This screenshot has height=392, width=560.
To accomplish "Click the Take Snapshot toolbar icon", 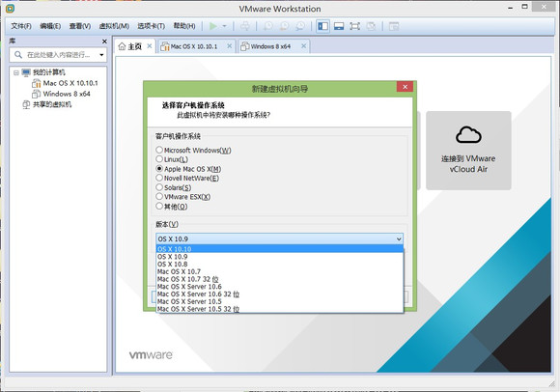I will coord(267,26).
